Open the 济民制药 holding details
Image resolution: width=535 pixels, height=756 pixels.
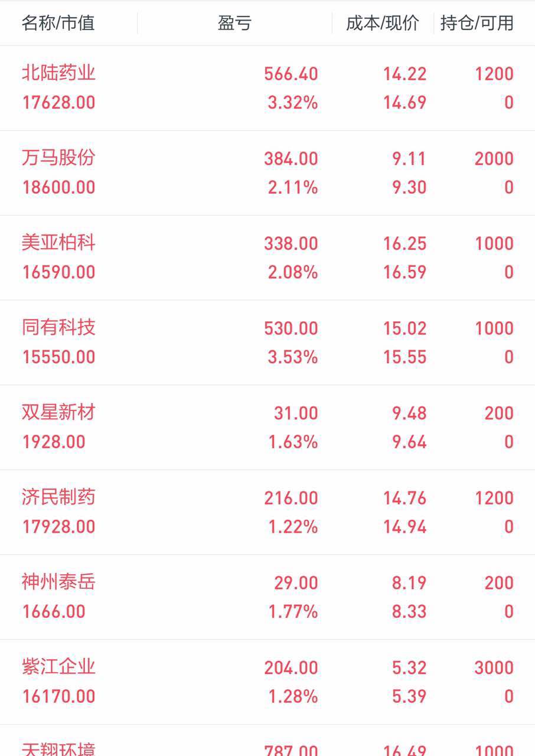[267, 512]
